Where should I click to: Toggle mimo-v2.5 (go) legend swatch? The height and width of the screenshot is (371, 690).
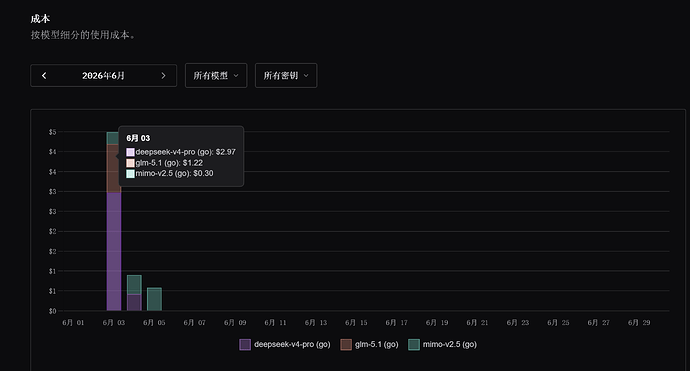(414, 345)
